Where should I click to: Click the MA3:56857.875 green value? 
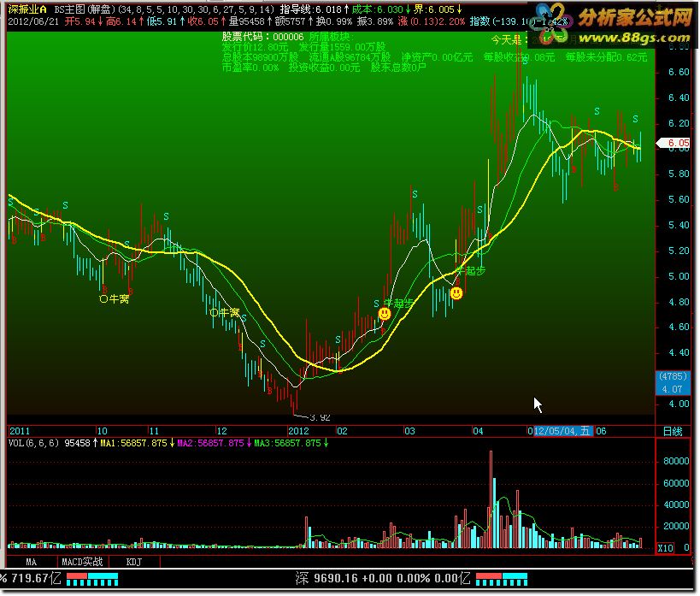tap(291, 443)
